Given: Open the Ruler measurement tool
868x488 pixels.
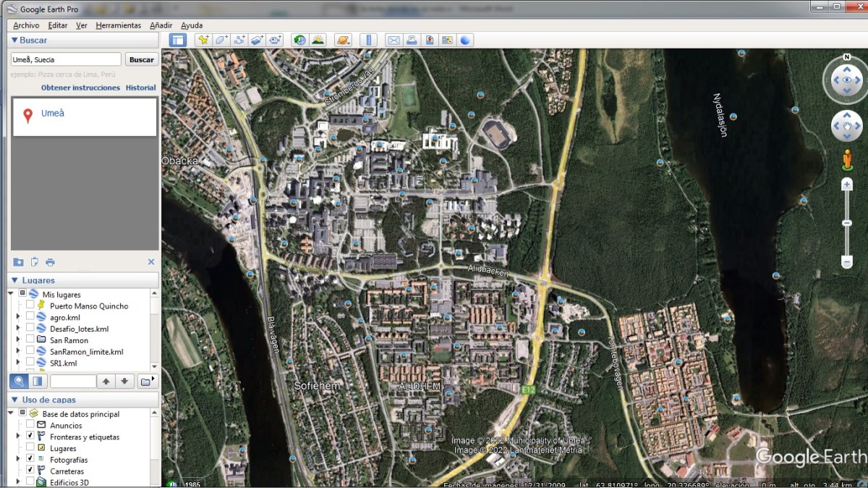Looking at the screenshot, I should [x=369, y=41].
